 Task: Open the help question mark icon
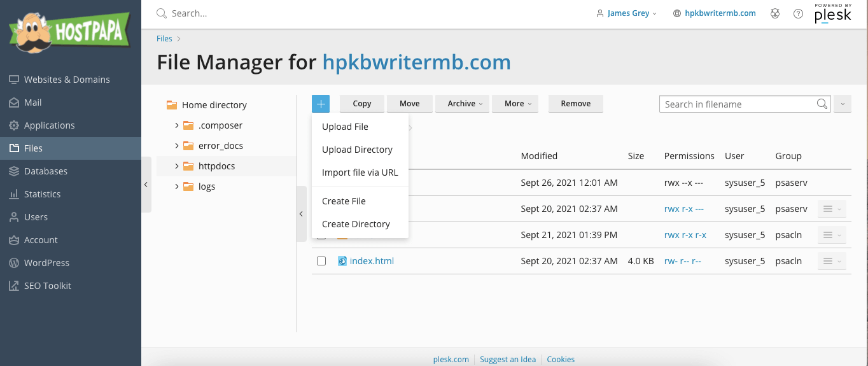798,13
